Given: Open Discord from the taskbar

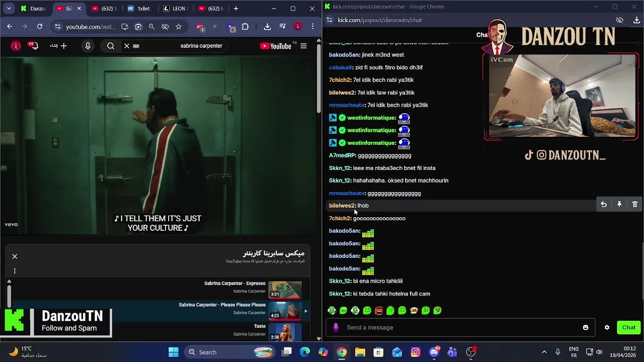Looking at the screenshot, I should (434, 352).
